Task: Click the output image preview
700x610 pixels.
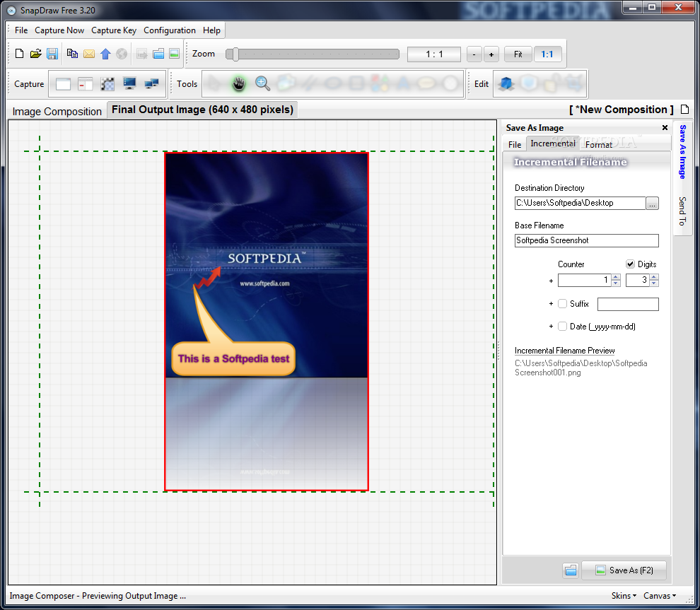Action: pyautogui.click(x=267, y=322)
